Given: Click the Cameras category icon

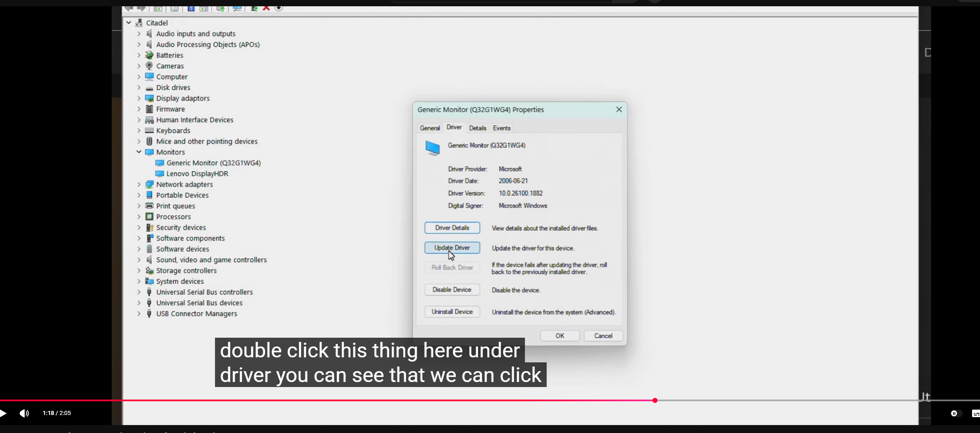Looking at the screenshot, I should tap(149, 66).
